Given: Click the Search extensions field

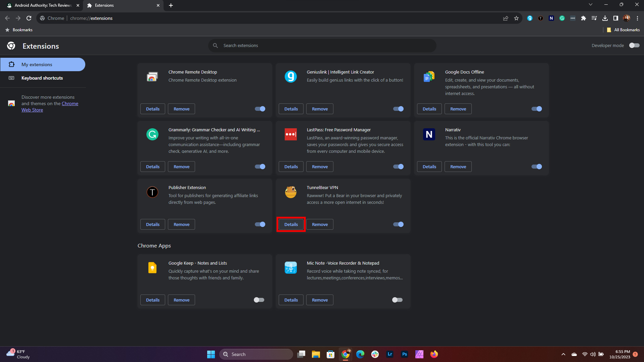Looking at the screenshot, I should tap(322, 45).
